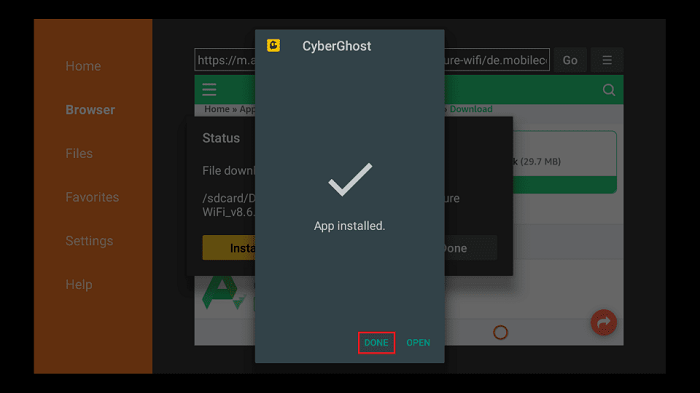Open the Help section
700x393 pixels.
pos(79,284)
